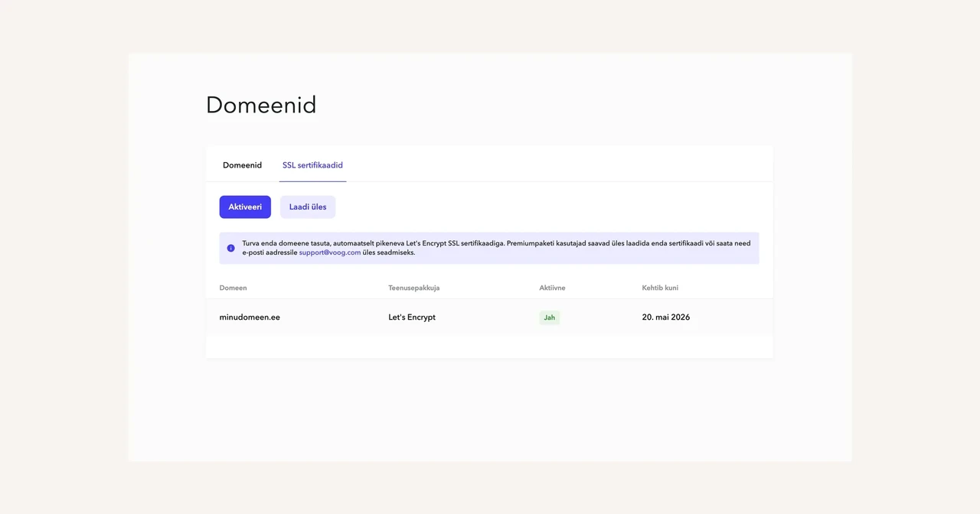Click the Laadi üles button
The height and width of the screenshot is (514, 980).
point(308,207)
